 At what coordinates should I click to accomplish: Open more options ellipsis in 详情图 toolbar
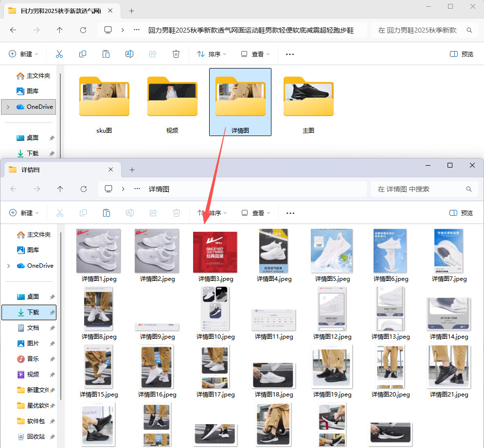(290, 213)
